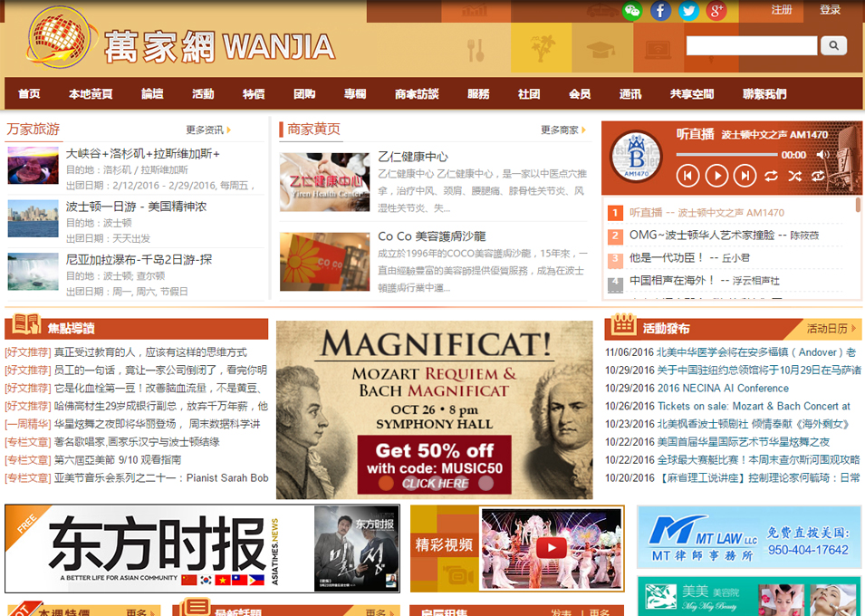Screen dimensions: 865x616
Task: Skip to previous radio track
Action: click(x=687, y=176)
